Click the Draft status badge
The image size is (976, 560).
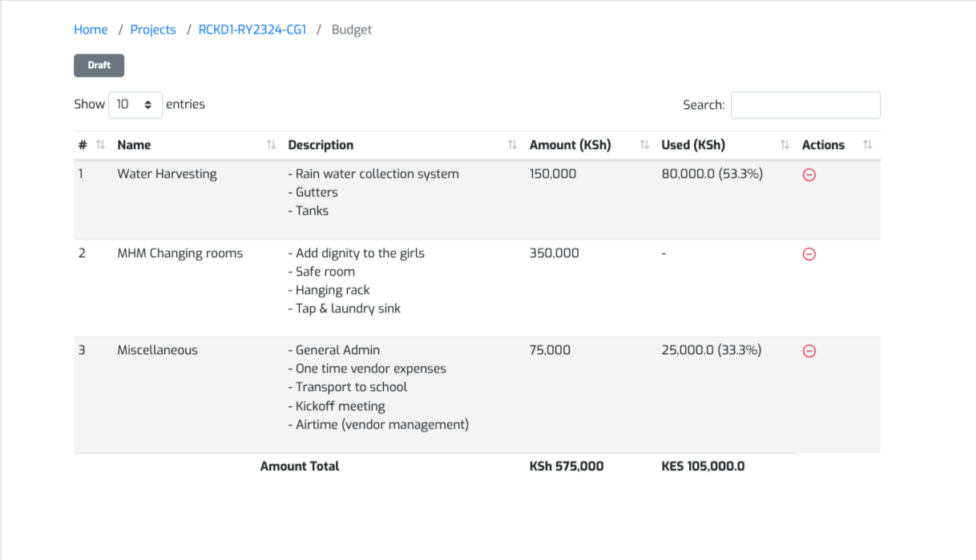point(99,65)
